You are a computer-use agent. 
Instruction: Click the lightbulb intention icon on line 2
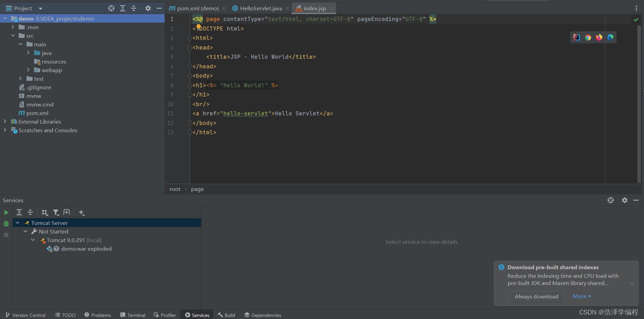(199, 26)
